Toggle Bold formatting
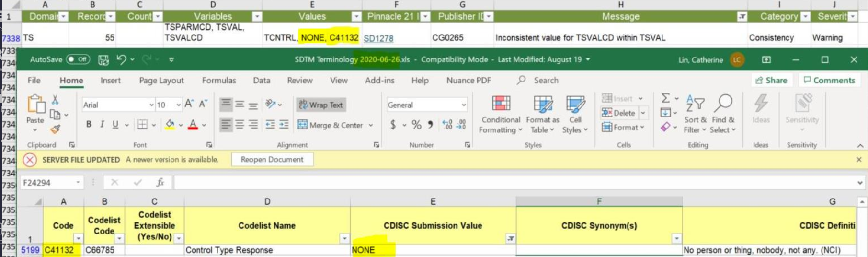Viewport: 868px width, 257px height. 89,125
